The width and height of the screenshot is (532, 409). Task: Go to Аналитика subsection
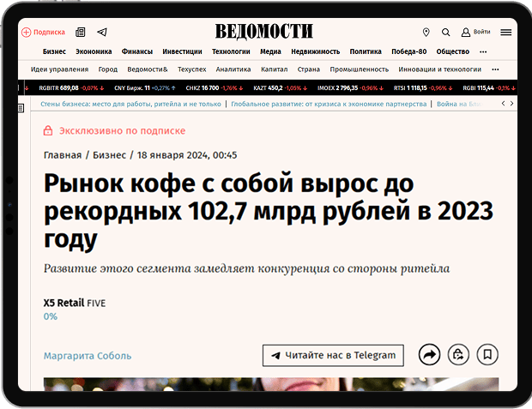[233, 69]
